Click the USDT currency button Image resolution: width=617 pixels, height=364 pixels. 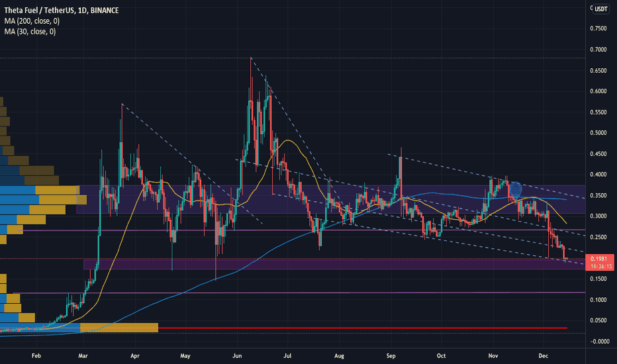pos(601,9)
